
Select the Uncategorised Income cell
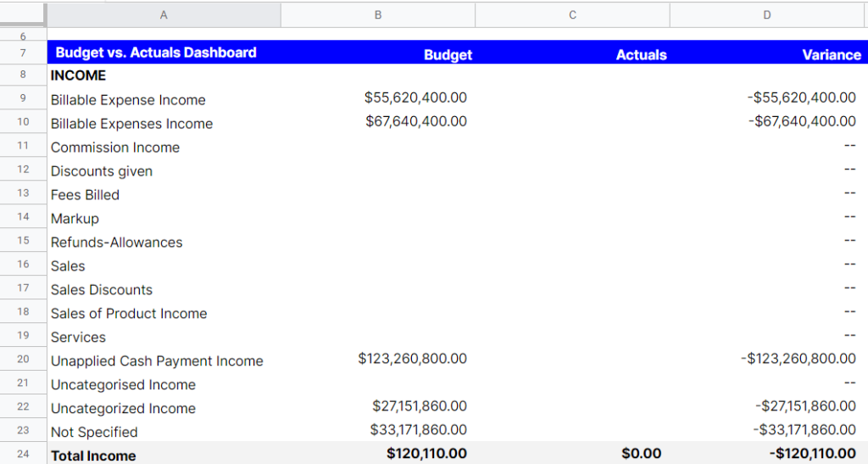pos(164,383)
